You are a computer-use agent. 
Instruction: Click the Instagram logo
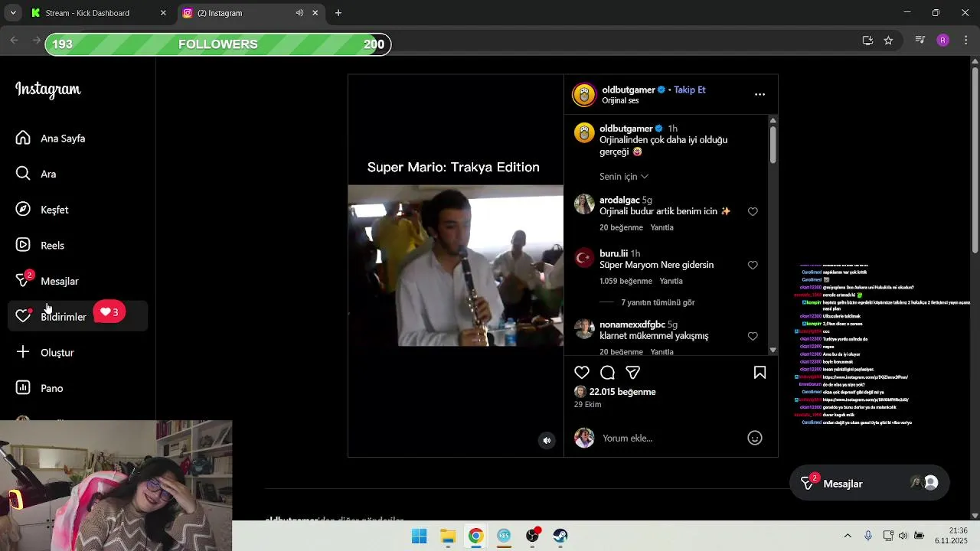47,90
